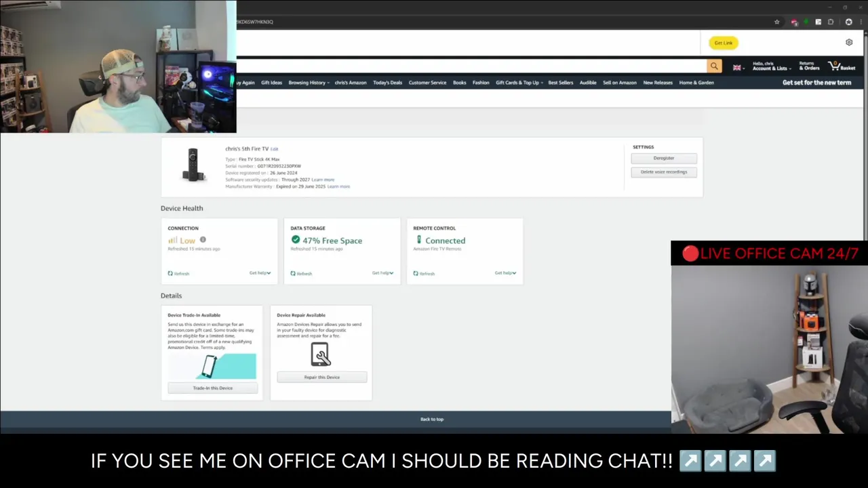
Task: Click the signal bars connection icon
Action: [x=172, y=240]
